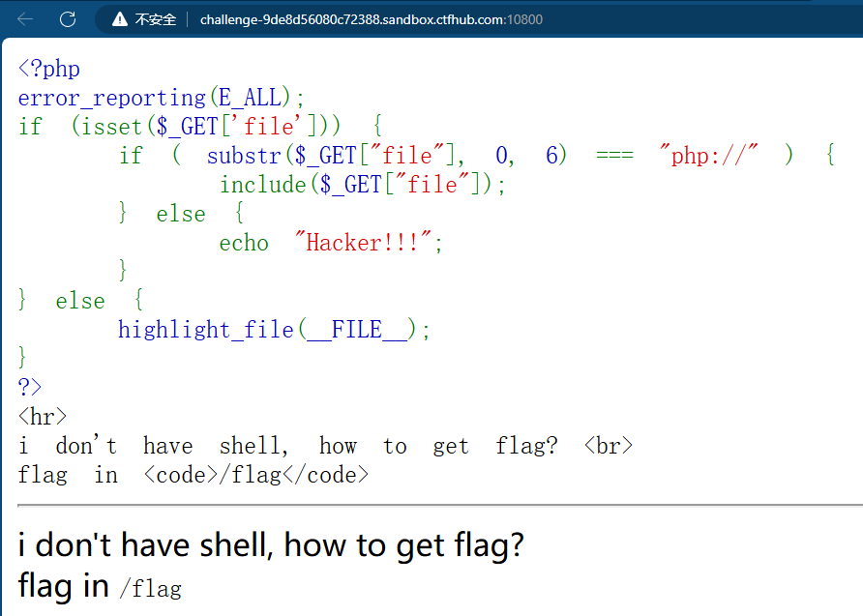Click the /flag code text

click(151, 588)
